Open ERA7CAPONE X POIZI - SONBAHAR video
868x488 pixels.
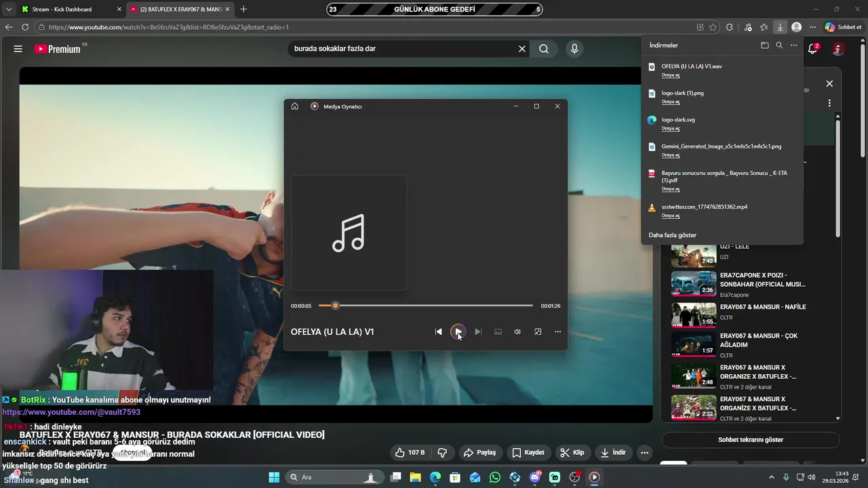point(694,283)
